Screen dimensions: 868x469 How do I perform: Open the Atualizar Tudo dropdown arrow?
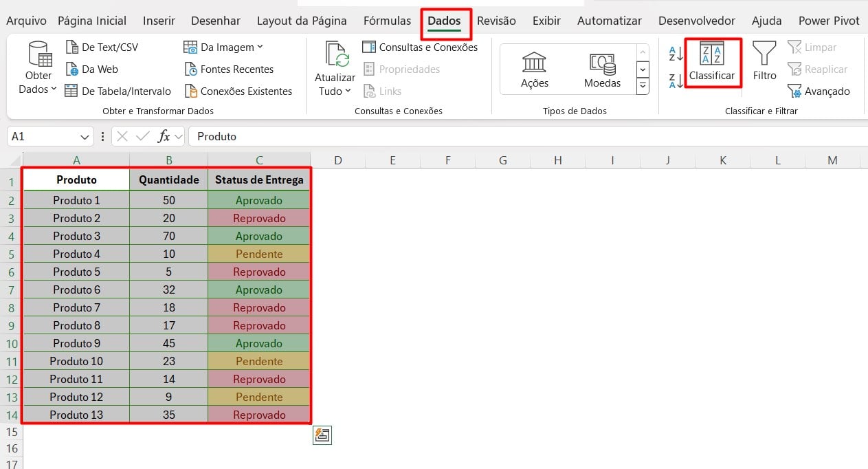(x=348, y=91)
